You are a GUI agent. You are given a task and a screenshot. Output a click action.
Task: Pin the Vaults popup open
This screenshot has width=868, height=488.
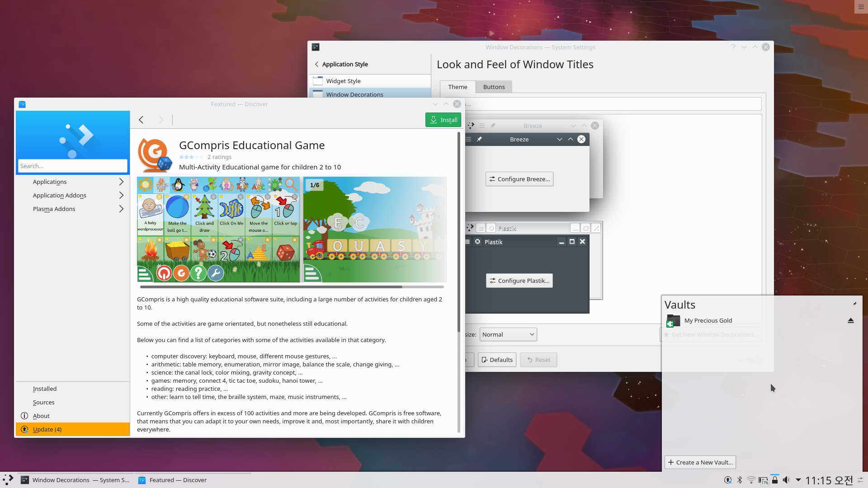(854, 304)
